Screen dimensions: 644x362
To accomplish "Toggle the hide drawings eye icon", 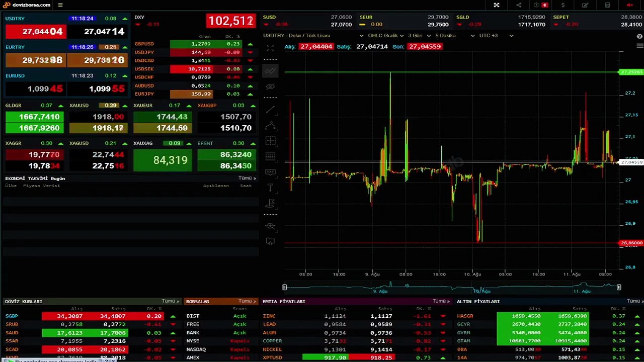I will click(270, 86).
